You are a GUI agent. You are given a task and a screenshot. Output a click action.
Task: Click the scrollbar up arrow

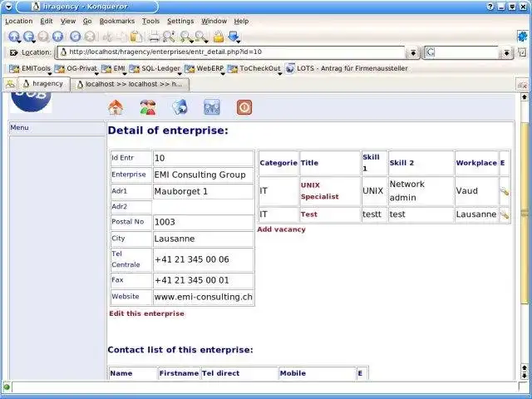tap(525, 98)
